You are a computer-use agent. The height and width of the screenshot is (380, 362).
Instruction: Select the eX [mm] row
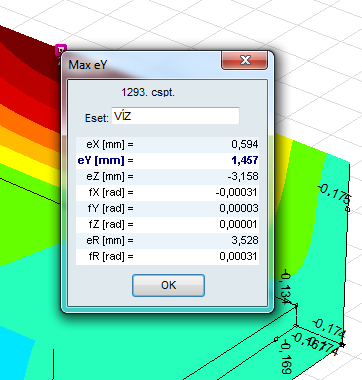[x=167, y=144]
